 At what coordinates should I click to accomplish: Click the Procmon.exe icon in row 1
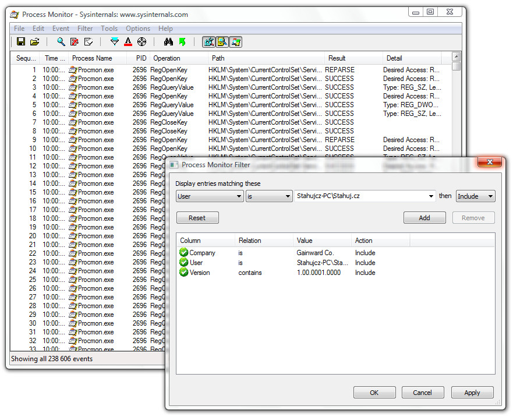(73, 70)
